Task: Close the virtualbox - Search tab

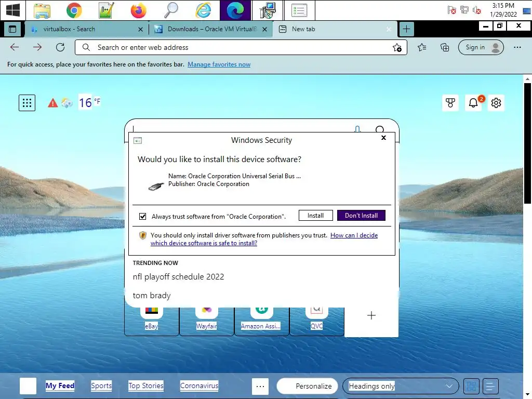Action: [140, 30]
